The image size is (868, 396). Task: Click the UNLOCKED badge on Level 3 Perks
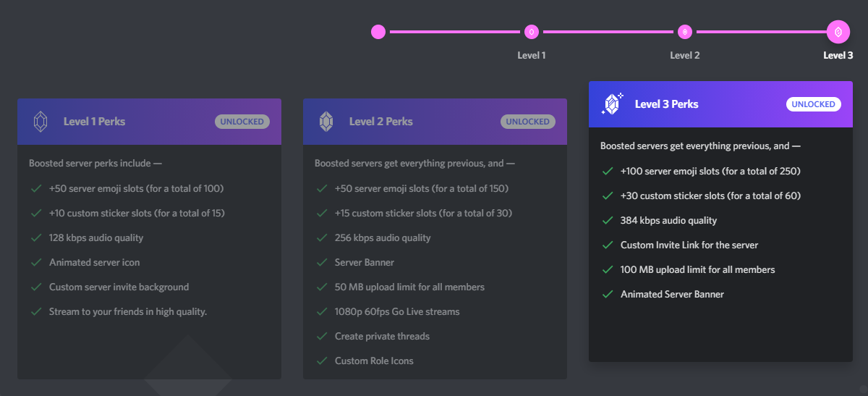click(814, 104)
